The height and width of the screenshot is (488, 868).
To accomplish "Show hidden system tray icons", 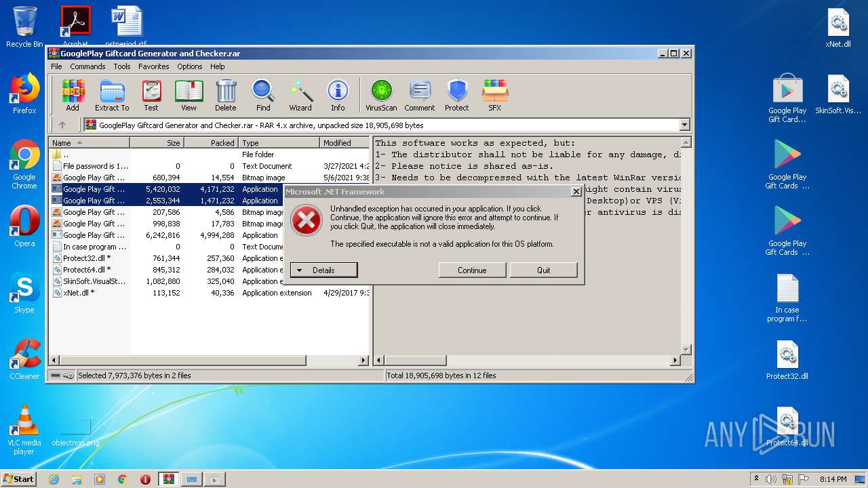I will click(756, 479).
